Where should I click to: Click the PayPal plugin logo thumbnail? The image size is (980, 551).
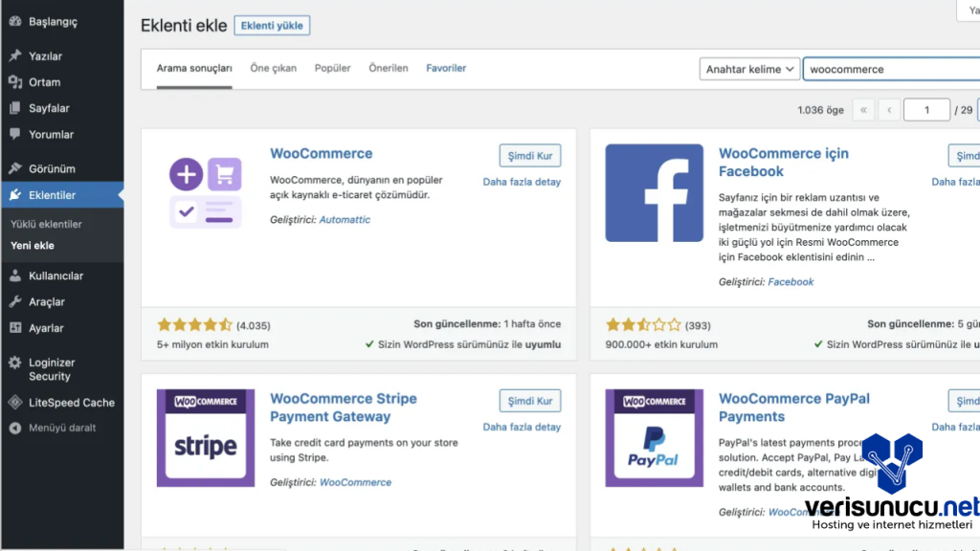click(x=654, y=438)
